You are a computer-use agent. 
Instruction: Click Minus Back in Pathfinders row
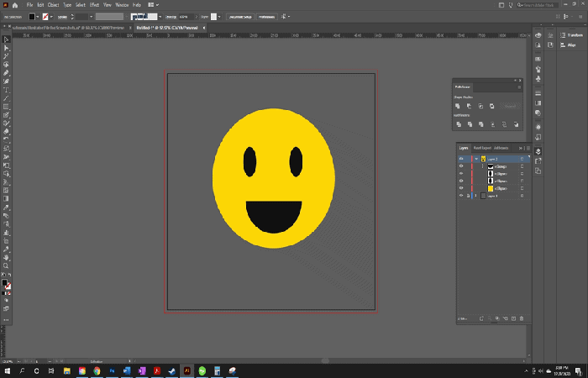[x=516, y=124]
